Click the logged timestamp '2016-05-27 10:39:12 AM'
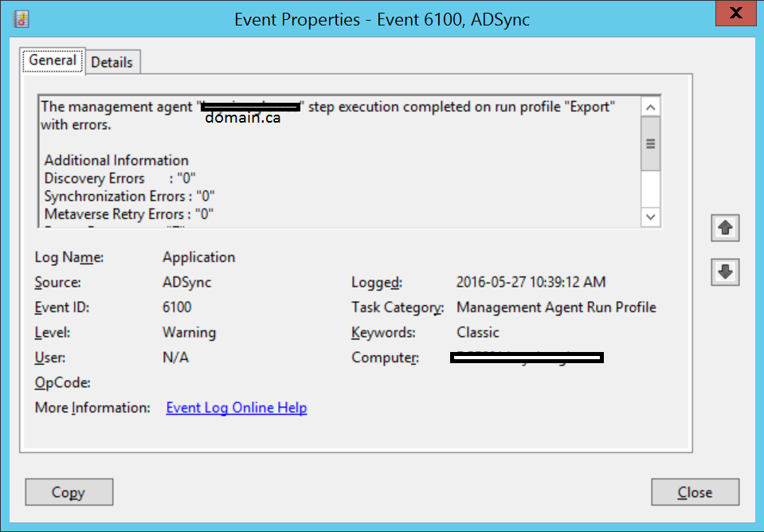764x532 pixels. [x=531, y=282]
